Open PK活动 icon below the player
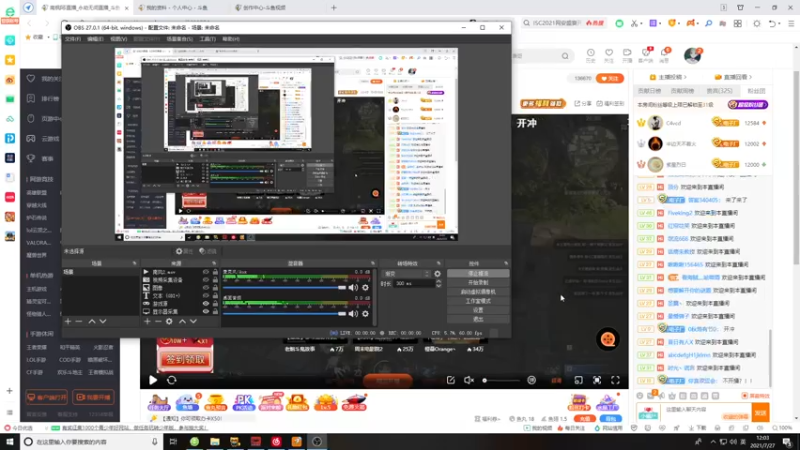Screen dimensions: 800x450 pyautogui.click(x=243, y=402)
